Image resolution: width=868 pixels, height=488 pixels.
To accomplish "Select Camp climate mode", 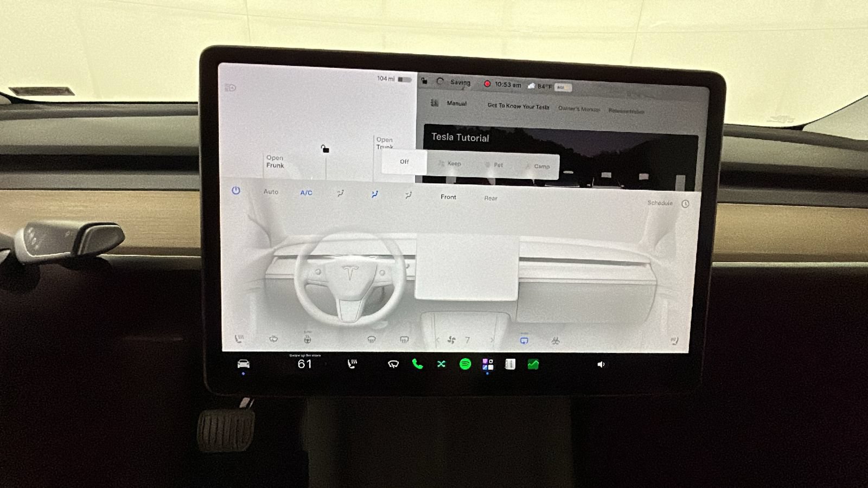I will pos(538,166).
